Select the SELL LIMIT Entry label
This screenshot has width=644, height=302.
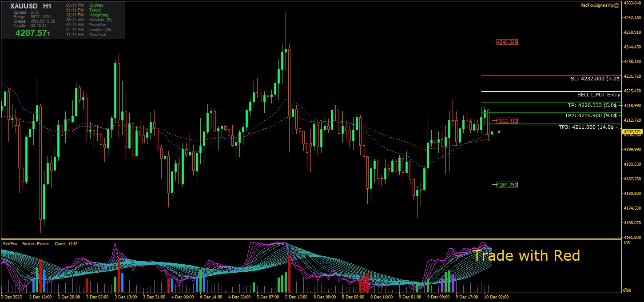pos(598,95)
